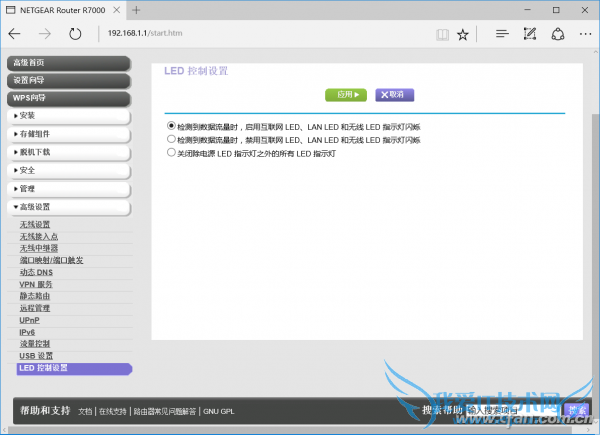Open the 路由器常见问题解答 footer link
This screenshot has width=600, height=435.
pyautogui.click(x=165, y=412)
